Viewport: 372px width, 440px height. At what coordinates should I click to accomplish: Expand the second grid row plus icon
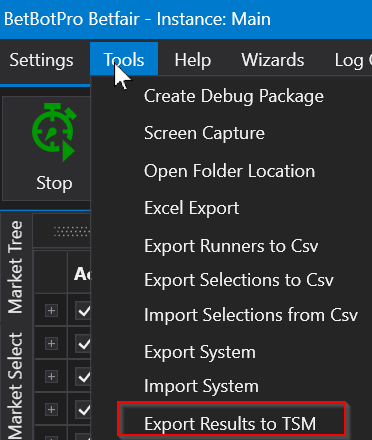click(51, 344)
